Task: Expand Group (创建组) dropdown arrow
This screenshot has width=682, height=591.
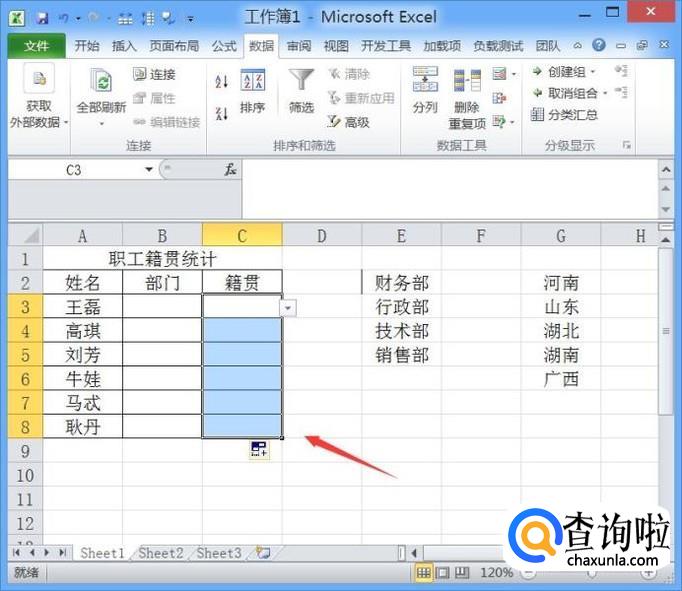Action: point(592,72)
